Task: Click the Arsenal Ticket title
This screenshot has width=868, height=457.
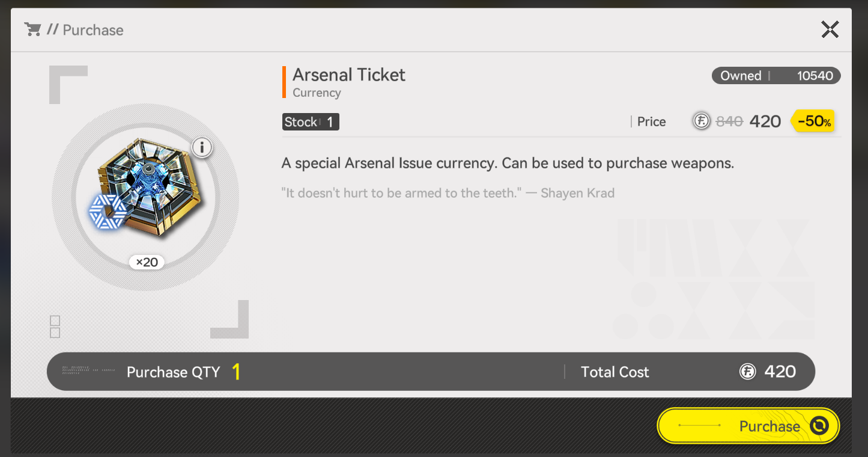Action: tap(349, 75)
